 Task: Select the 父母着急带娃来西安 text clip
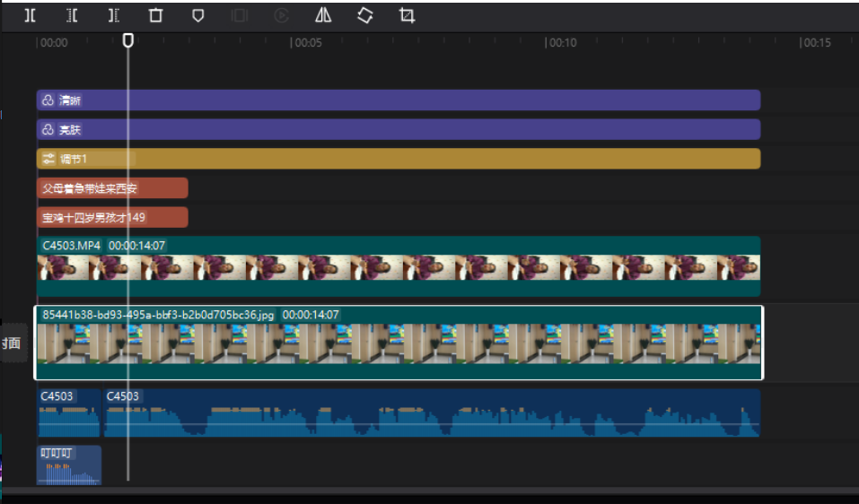pyautogui.click(x=111, y=188)
